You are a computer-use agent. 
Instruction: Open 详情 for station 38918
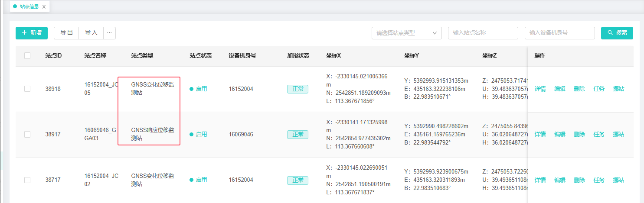[540, 89]
